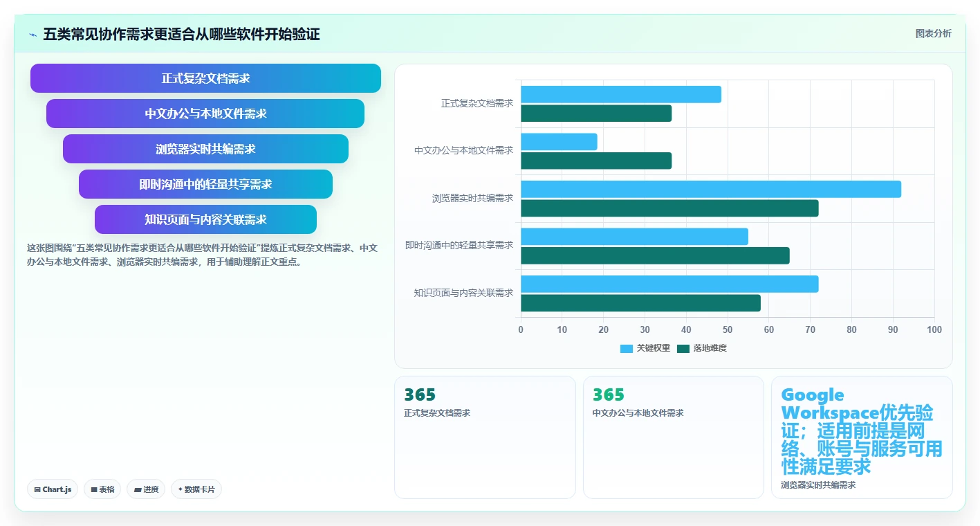
Task: Click the 数据卡片 tag chip
Action: [196, 489]
